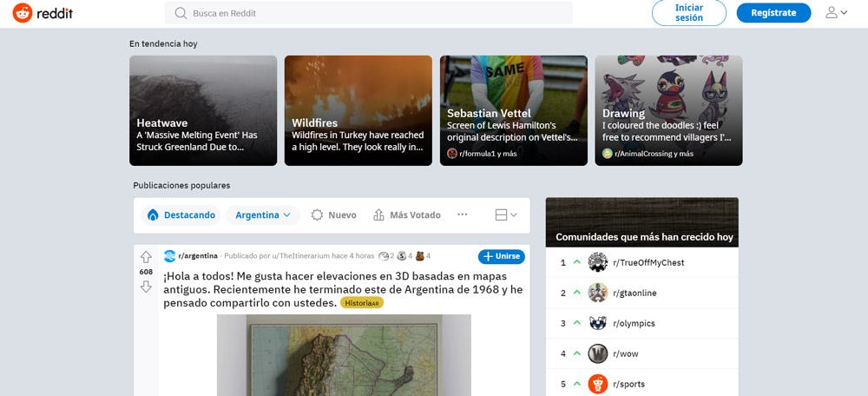
Task: Downvote the r/argentina 3D map post
Action: point(146,287)
